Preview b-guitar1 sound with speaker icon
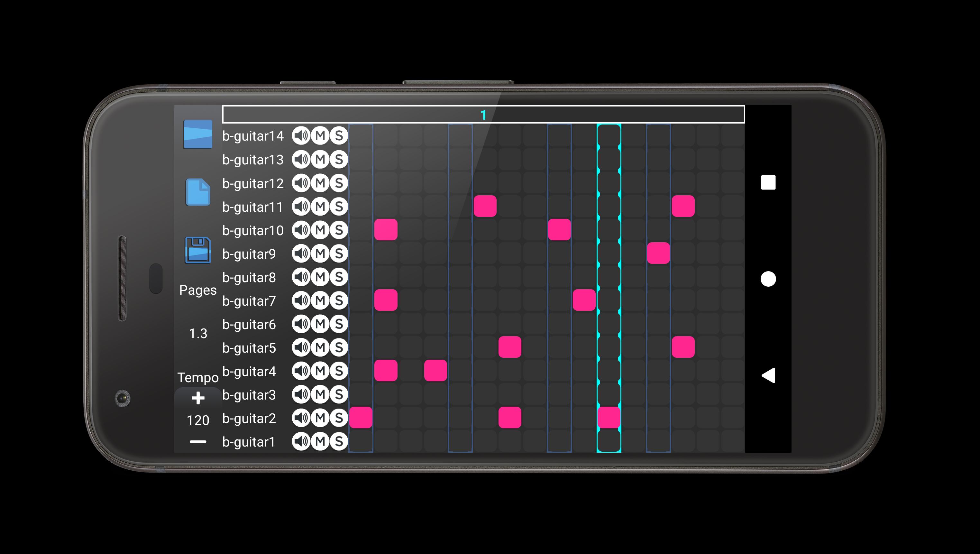980x554 pixels. click(301, 441)
